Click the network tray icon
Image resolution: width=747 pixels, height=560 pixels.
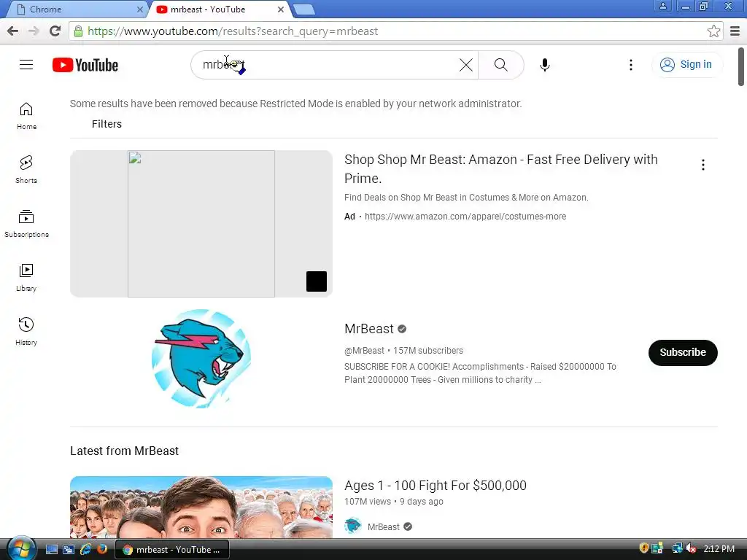click(x=677, y=548)
